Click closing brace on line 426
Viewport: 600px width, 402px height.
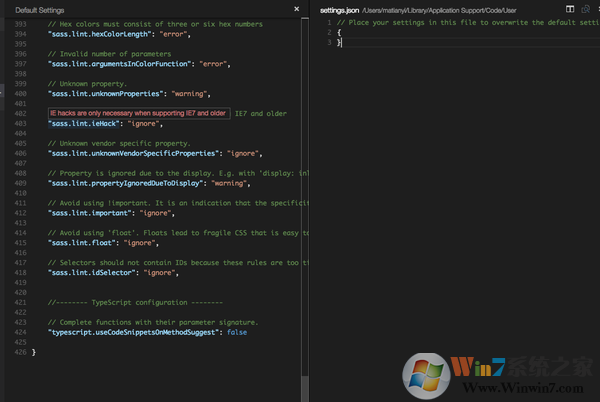(34, 352)
